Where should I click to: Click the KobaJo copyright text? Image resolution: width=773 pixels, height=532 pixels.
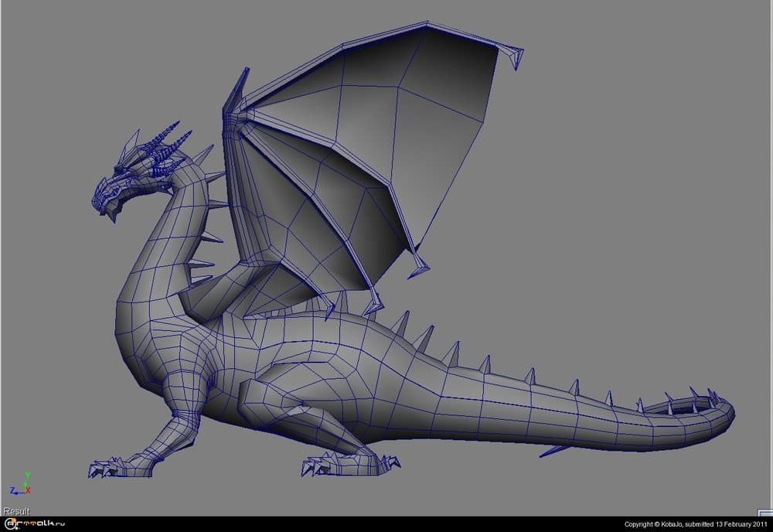[695, 524]
